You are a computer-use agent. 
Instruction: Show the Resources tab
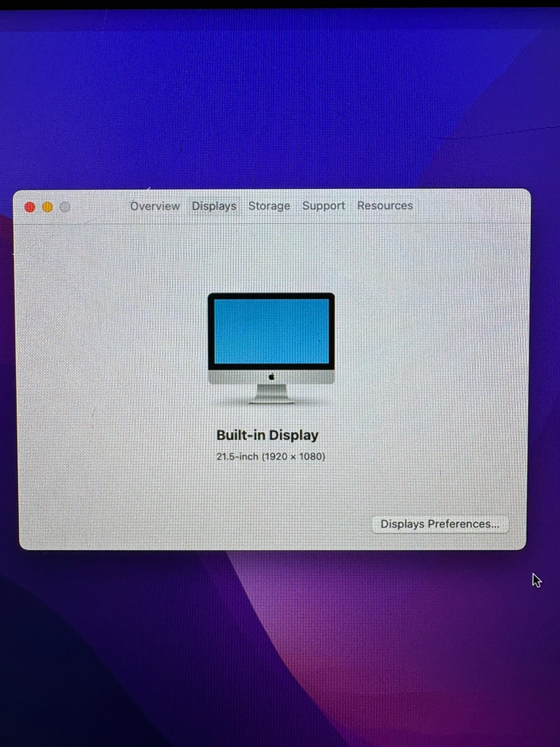pyautogui.click(x=385, y=205)
